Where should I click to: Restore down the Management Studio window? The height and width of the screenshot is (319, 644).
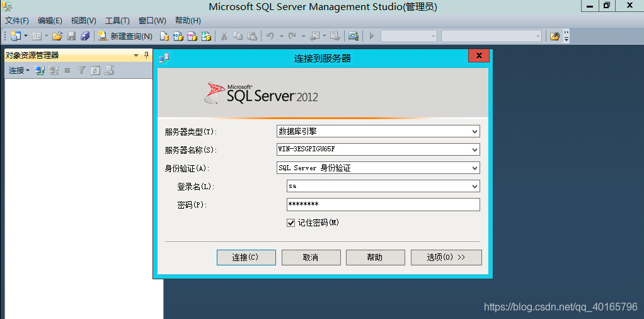tap(607, 6)
